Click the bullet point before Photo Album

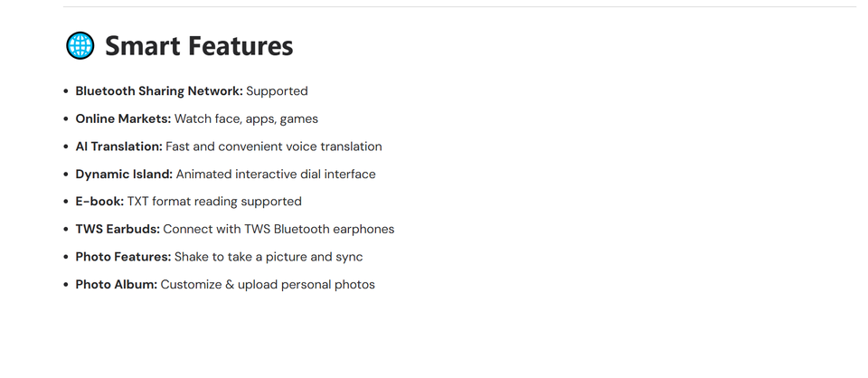coord(66,285)
